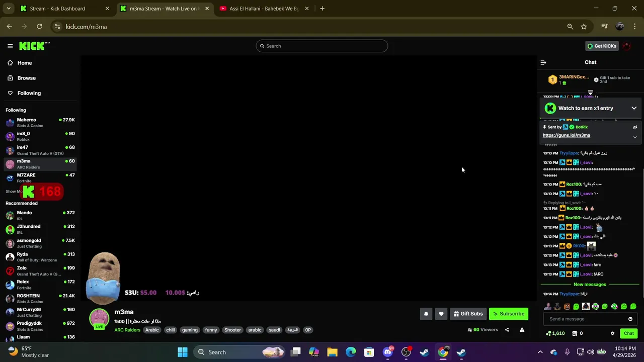Image resolution: width=644 pixels, height=362 pixels.
Task: Open File Explorer from taskbar
Action: coord(332,352)
